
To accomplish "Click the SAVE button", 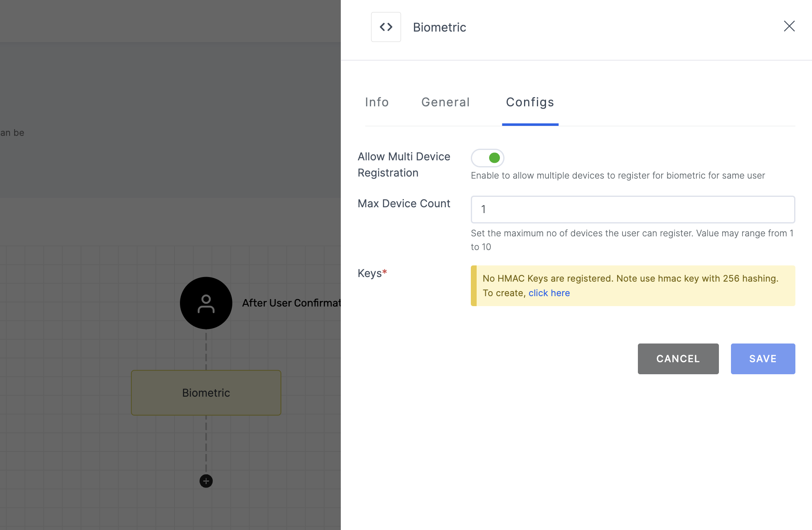I will (x=763, y=359).
